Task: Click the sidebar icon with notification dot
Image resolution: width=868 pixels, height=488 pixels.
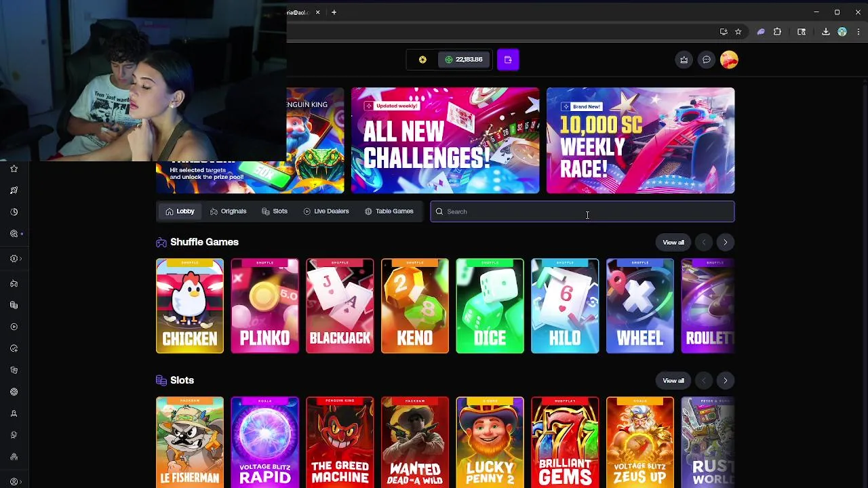Action: pos(14,234)
